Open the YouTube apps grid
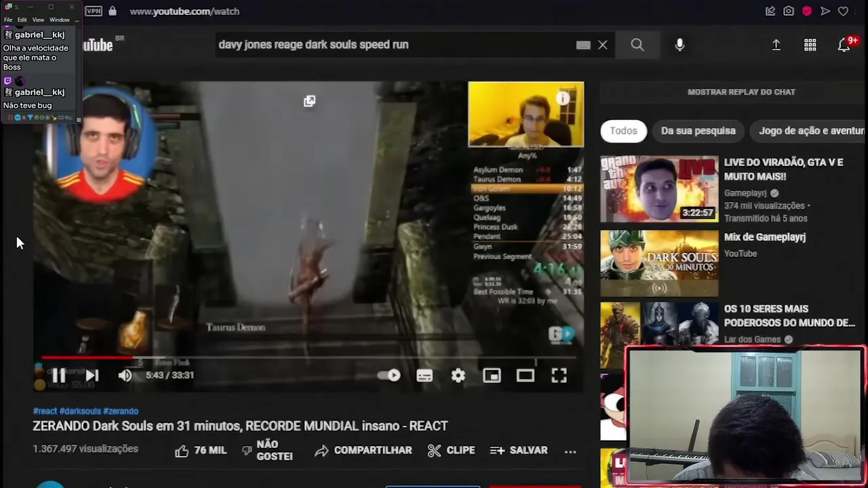Viewport: 868px width, 488px height. click(x=810, y=45)
